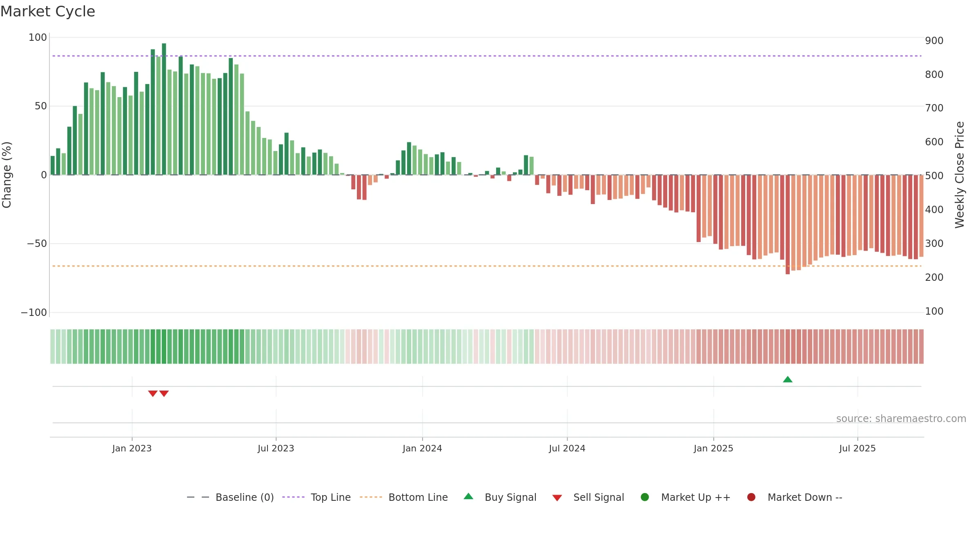Click the green Buy Signal triangle icon in legend
This screenshot has height=551, width=980.
(468, 496)
